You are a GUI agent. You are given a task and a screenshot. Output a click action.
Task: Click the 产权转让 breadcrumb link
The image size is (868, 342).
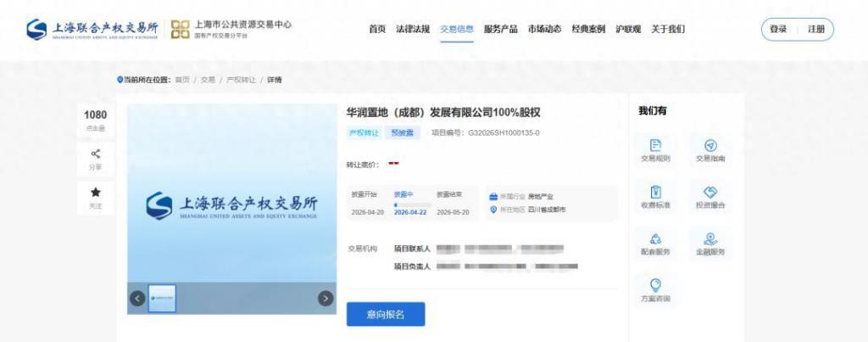[x=242, y=80]
